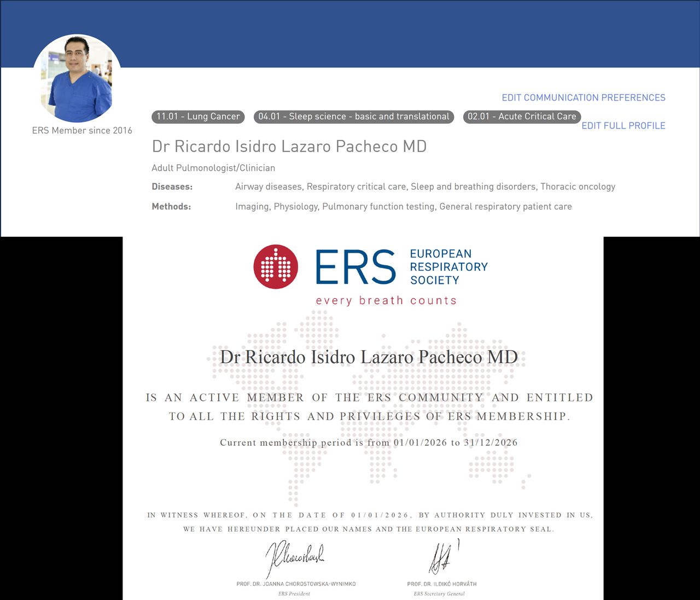700x600 pixels.
Task: Click the 'Current membership period' line
Action: point(369,442)
